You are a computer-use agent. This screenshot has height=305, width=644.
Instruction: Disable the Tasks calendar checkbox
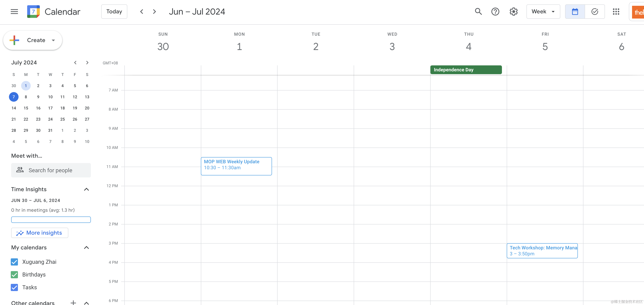tap(15, 287)
